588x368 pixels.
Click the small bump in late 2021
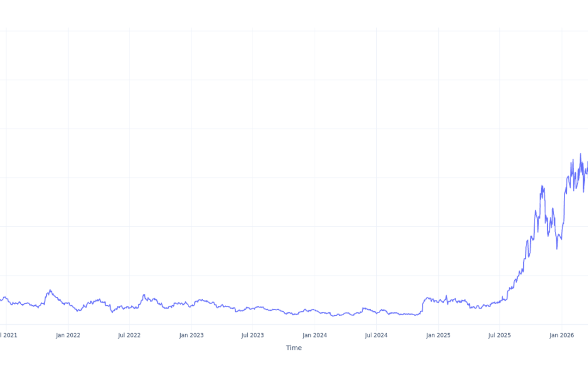[50, 290]
